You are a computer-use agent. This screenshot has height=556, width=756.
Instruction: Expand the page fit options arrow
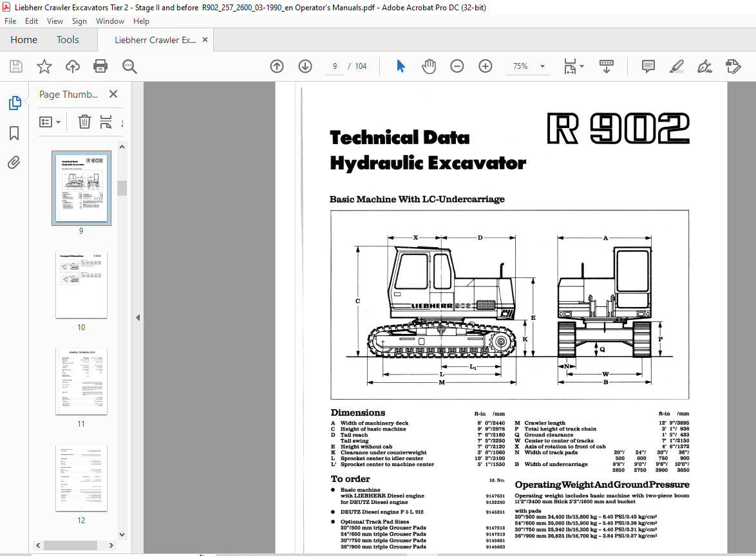click(582, 66)
